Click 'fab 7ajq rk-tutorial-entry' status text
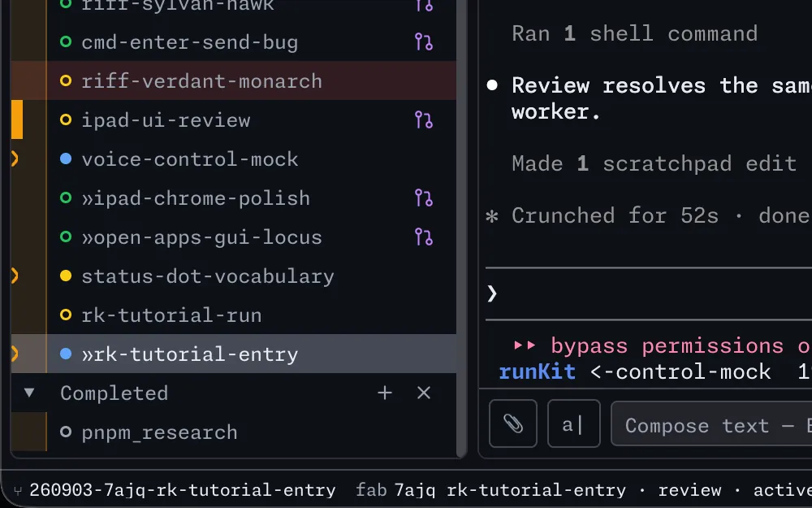The height and width of the screenshot is (508, 812). (x=490, y=490)
